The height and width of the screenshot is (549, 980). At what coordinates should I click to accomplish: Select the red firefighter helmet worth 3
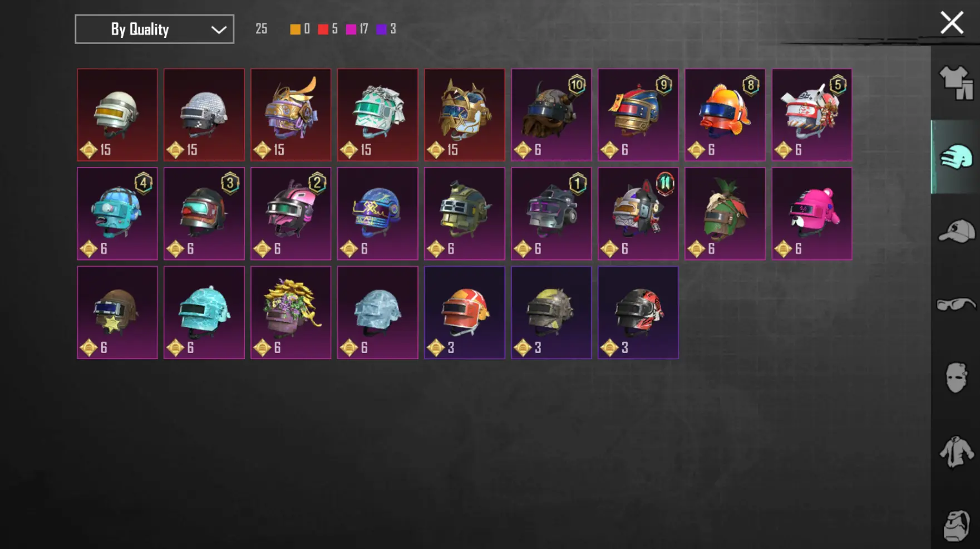[x=464, y=312]
